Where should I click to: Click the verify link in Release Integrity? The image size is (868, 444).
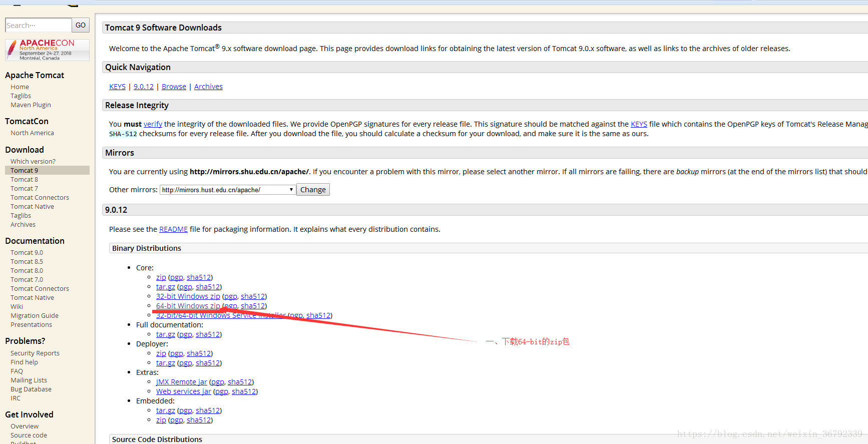coord(153,124)
